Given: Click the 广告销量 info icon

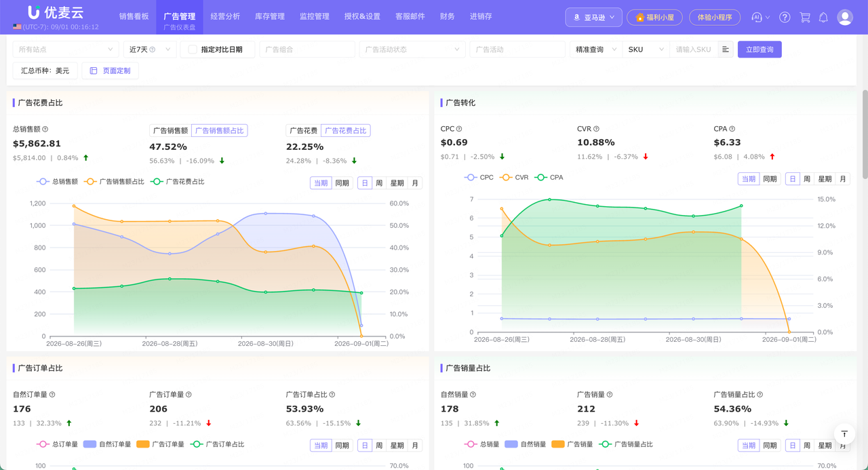Looking at the screenshot, I should click(x=610, y=394).
